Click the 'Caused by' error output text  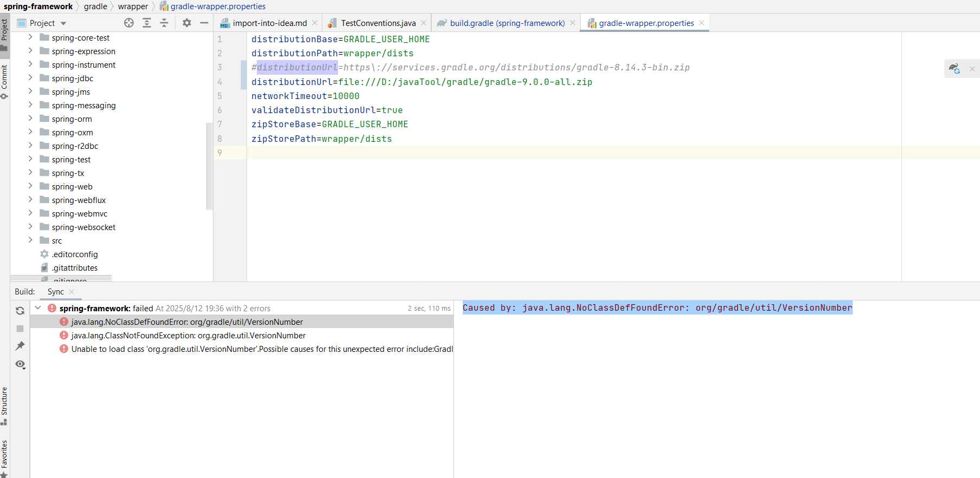(x=657, y=307)
